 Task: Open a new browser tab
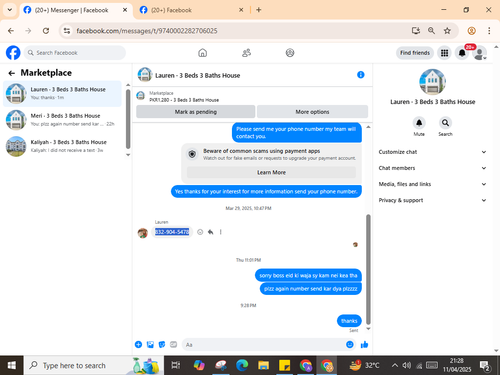click(258, 10)
